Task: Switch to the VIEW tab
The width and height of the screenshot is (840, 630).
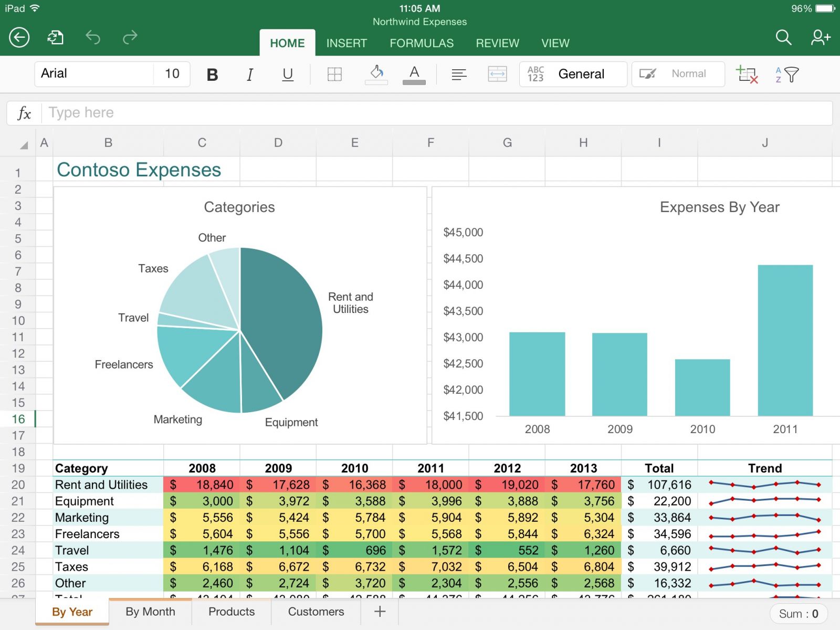Action: (x=555, y=43)
